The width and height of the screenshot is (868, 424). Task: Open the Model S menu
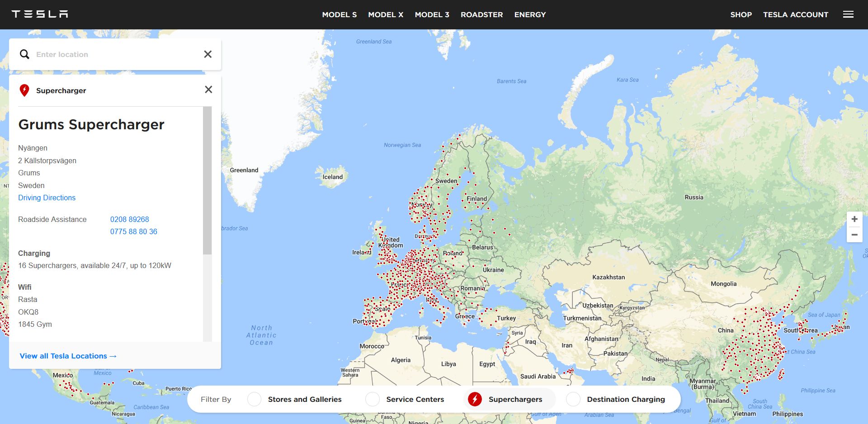click(x=340, y=14)
